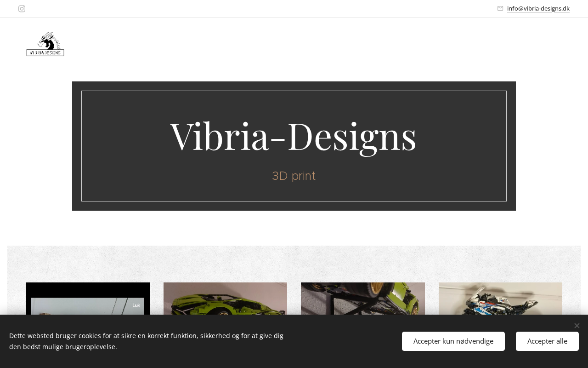
Task: Click the Luk label in first thumbnail
Action: click(x=136, y=305)
